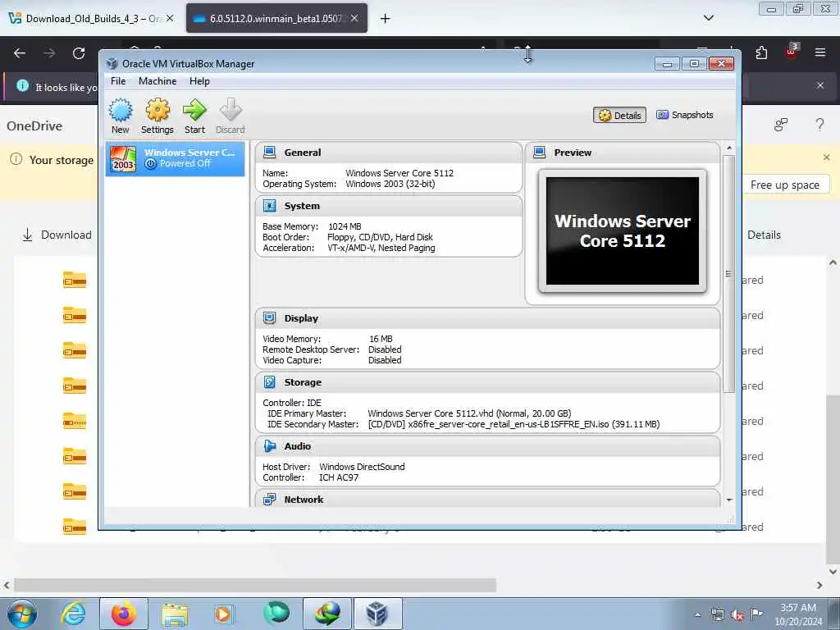Open the browser extensions puzzle icon

pyautogui.click(x=762, y=52)
